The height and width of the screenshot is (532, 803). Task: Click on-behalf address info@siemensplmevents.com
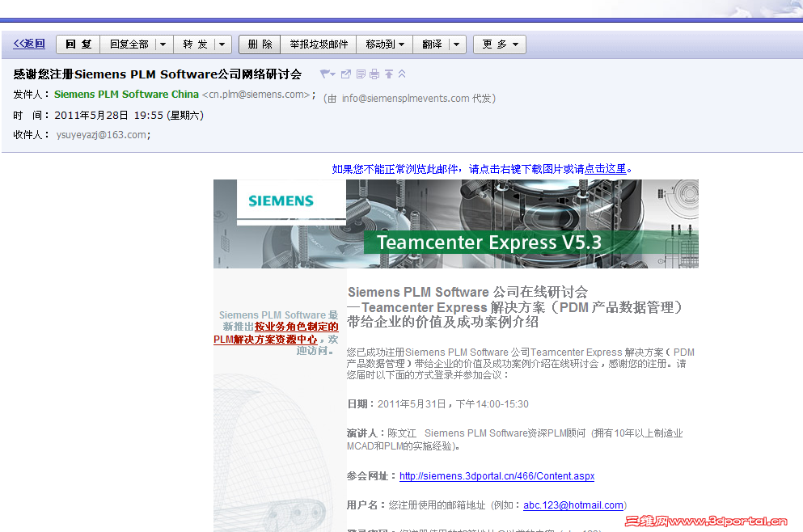[405, 99]
